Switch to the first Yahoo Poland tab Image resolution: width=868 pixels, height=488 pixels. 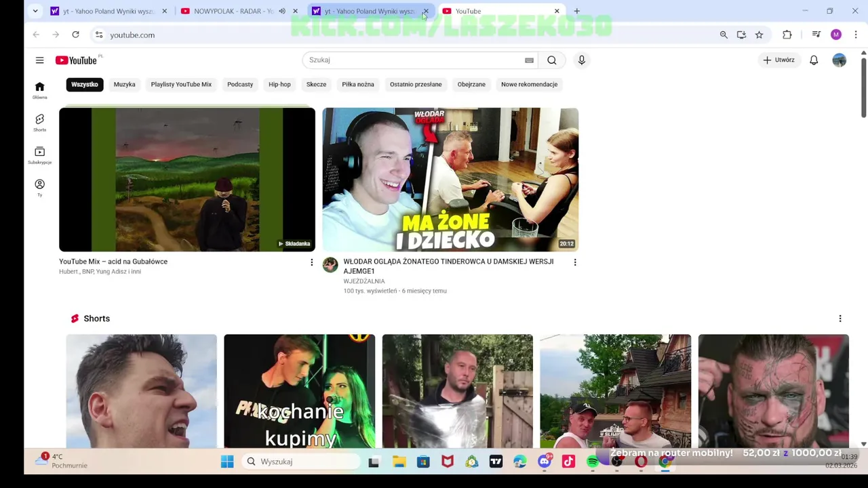107,11
